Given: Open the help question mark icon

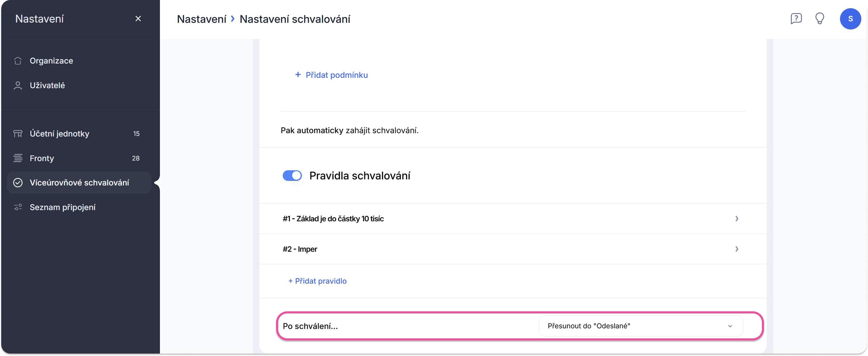Looking at the screenshot, I should [796, 19].
